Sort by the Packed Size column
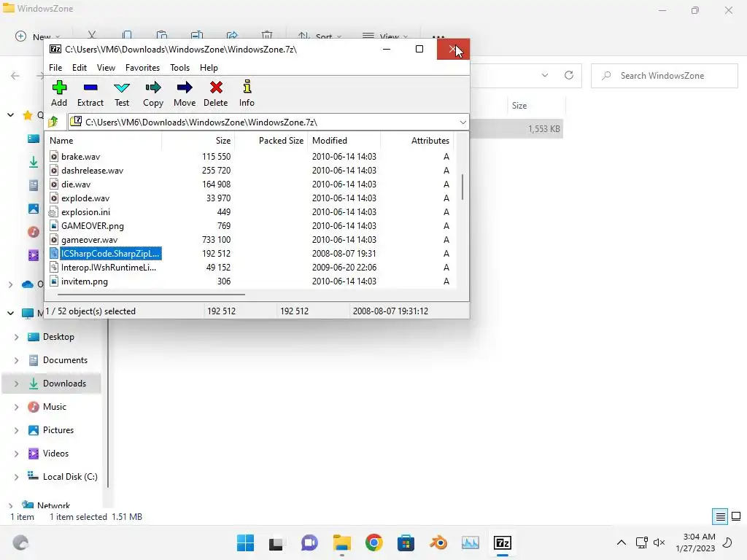 [x=271, y=141]
